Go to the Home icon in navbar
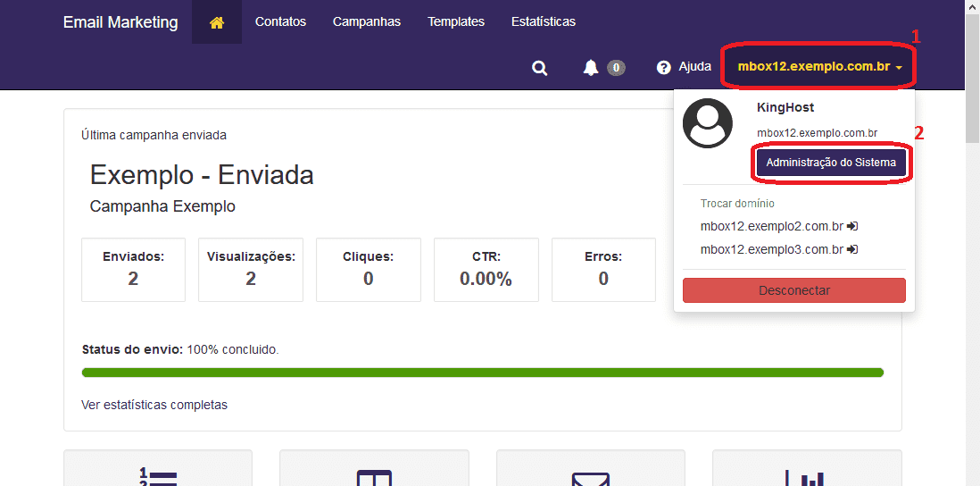 tap(217, 22)
